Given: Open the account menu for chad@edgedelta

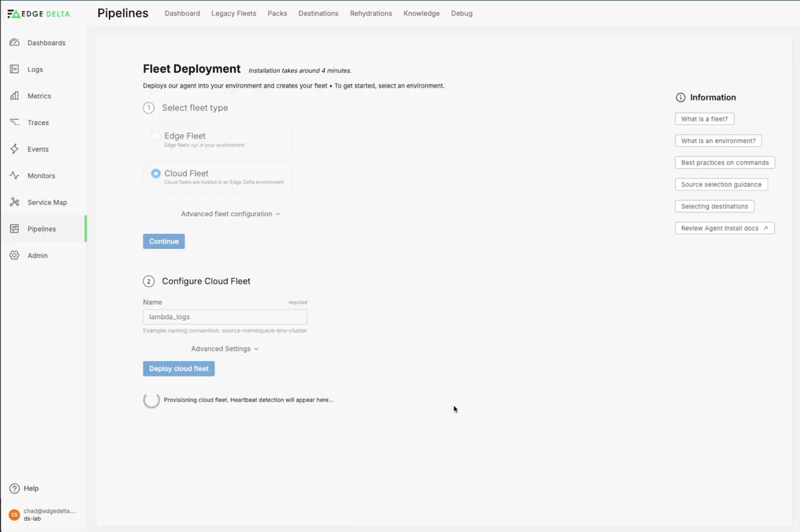Looking at the screenshot, I should click(43, 514).
